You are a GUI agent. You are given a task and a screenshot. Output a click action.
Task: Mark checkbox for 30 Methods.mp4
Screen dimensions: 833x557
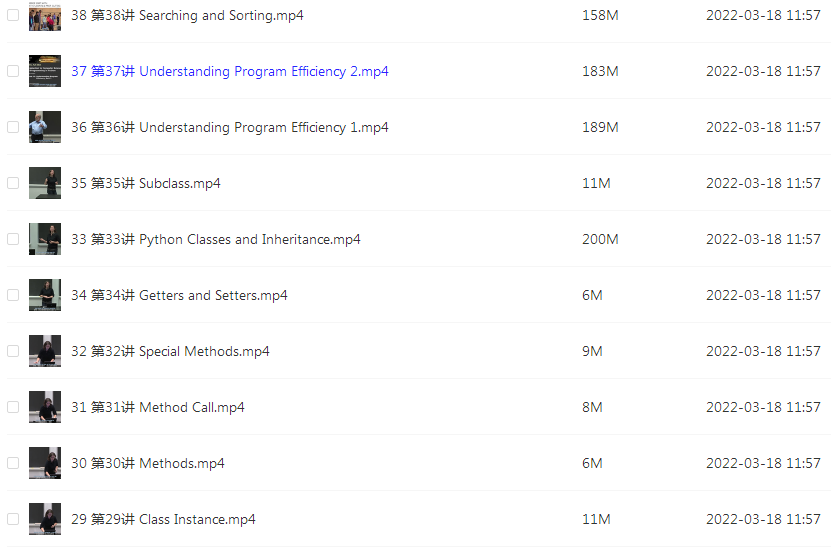tap(13, 463)
